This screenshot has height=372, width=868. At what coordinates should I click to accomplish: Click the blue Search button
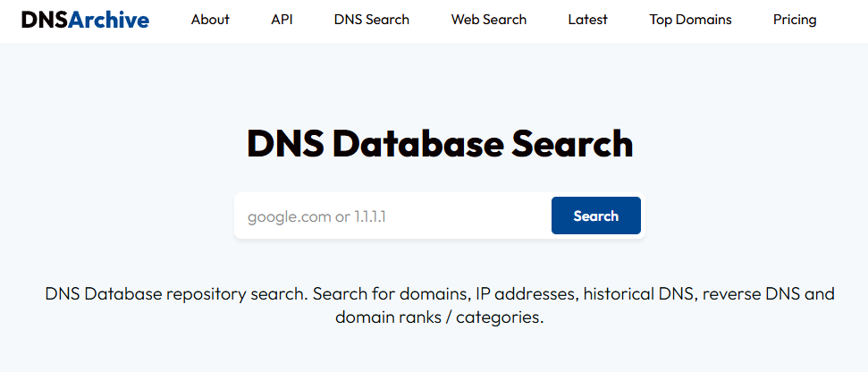[596, 216]
